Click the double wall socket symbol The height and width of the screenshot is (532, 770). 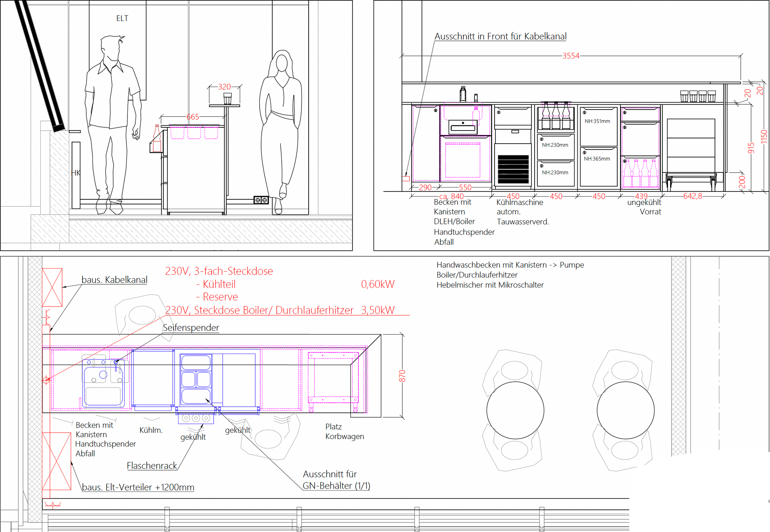pos(261,200)
